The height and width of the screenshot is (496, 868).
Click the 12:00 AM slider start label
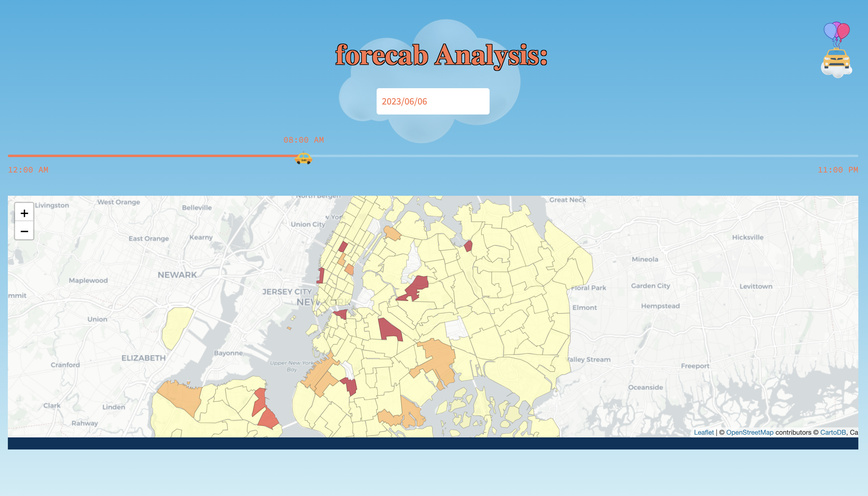pos(28,170)
